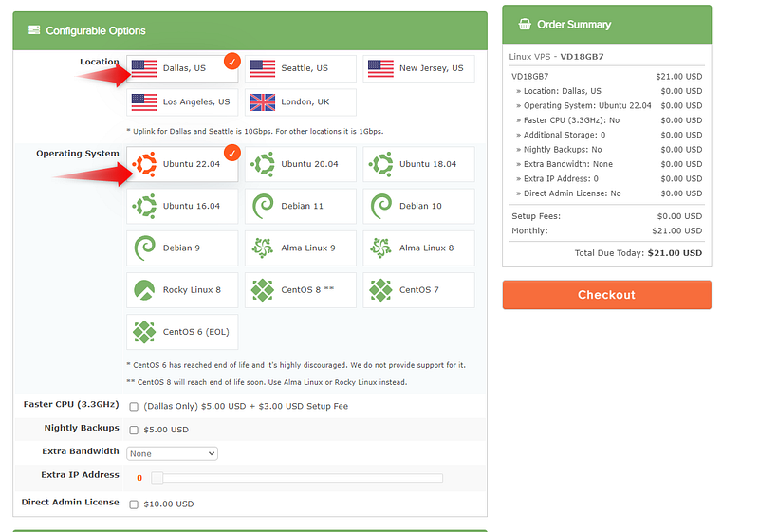This screenshot has width=759, height=532.
Task: Click the Alma Linux 9 logo icon
Action: click(263, 248)
